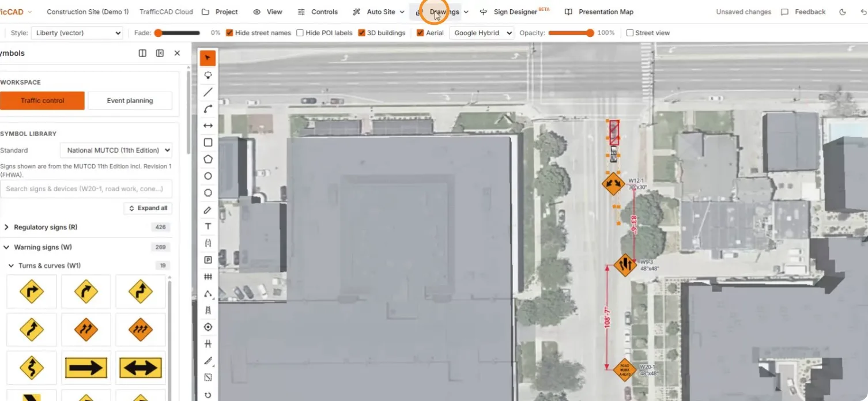Click the rotate arrow tool
868x401 pixels.
click(x=208, y=395)
